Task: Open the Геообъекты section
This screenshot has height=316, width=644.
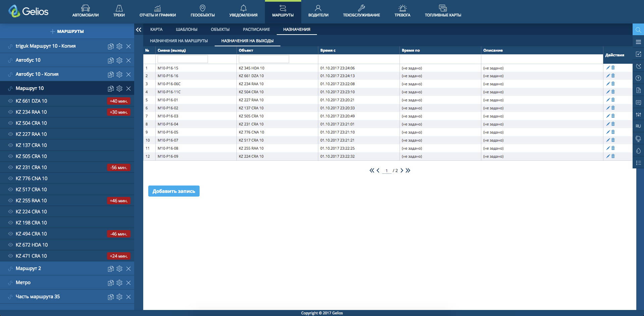Action: point(203,11)
